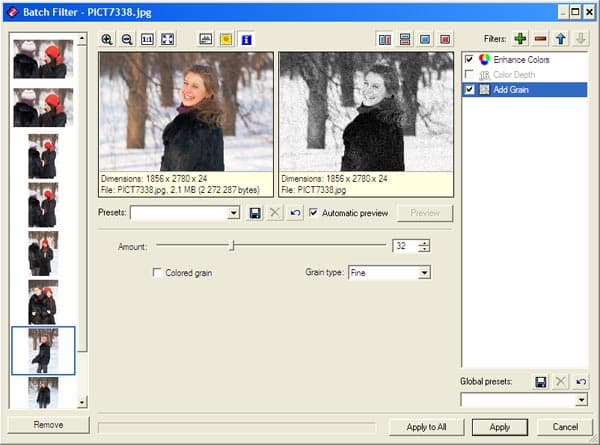Switch to side-by-side preview layout
Screen dimensions: 600x445
click(385, 39)
